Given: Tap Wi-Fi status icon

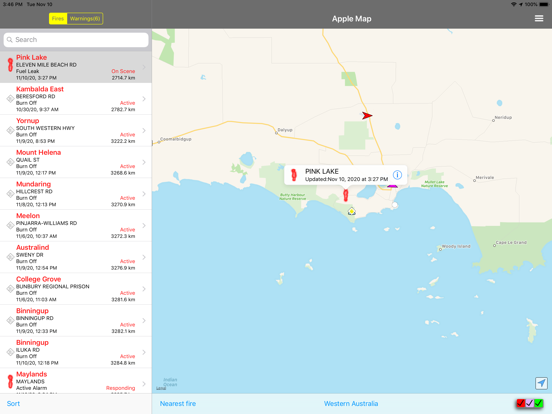Looking at the screenshot, I should click(x=514, y=4).
